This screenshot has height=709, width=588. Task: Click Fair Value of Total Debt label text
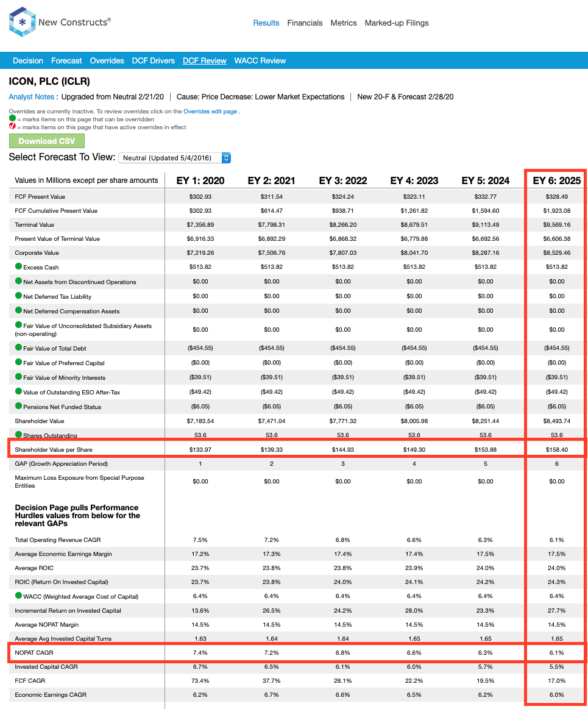(55, 348)
